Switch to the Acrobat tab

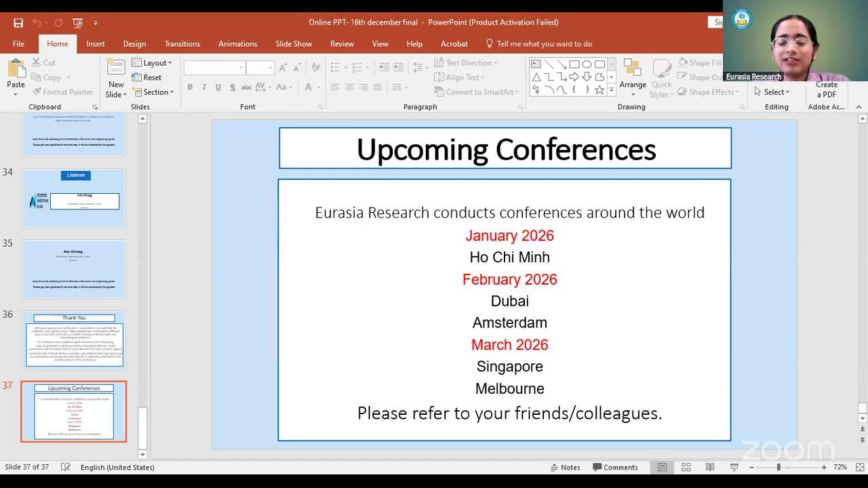click(x=454, y=43)
